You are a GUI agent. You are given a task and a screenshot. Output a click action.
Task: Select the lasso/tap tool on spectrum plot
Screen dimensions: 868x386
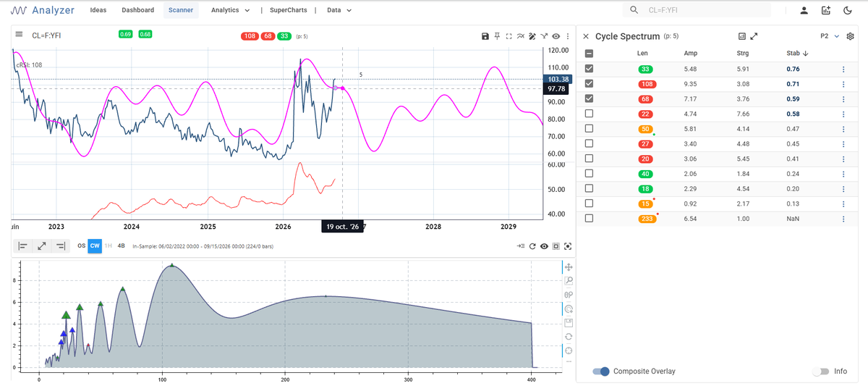pos(569,309)
